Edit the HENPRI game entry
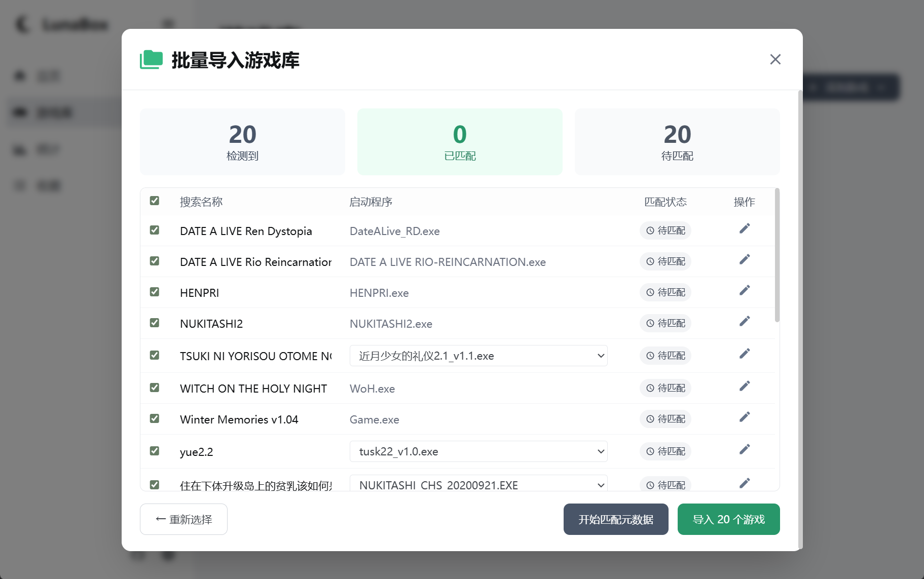The width and height of the screenshot is (924, 579). [x=744, y=291]
